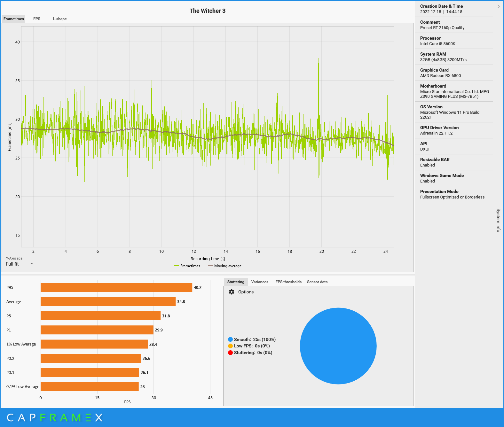Open the FPS thresholds tab
Image resolution: width=504 pixels, height=427 pixels.
(288, 282)
